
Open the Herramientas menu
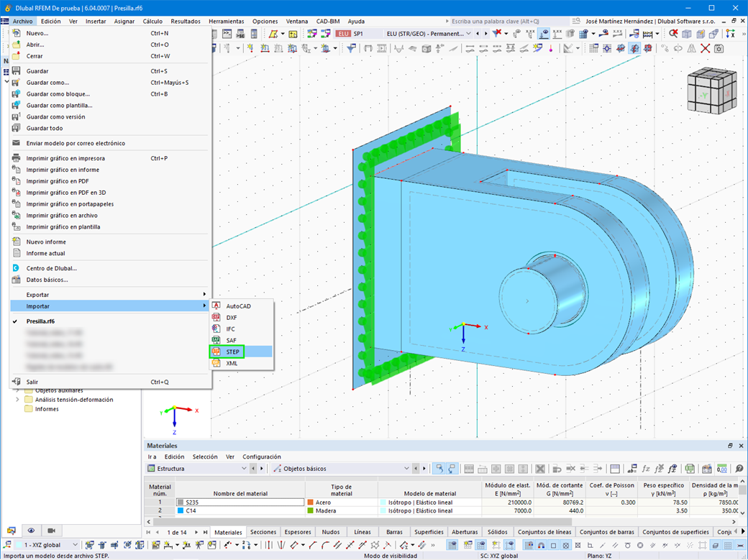[x=226, y=21]
